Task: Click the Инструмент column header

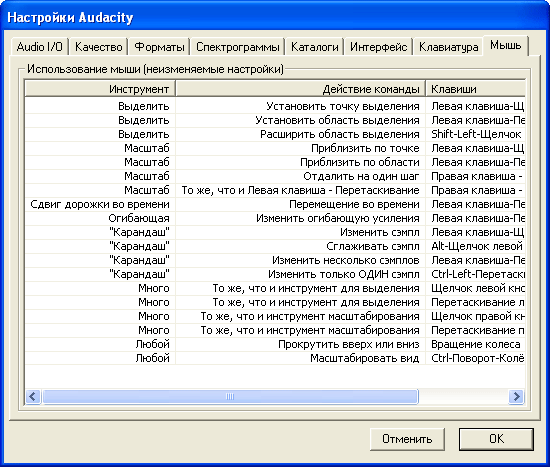Action: [x=100, y=88]
